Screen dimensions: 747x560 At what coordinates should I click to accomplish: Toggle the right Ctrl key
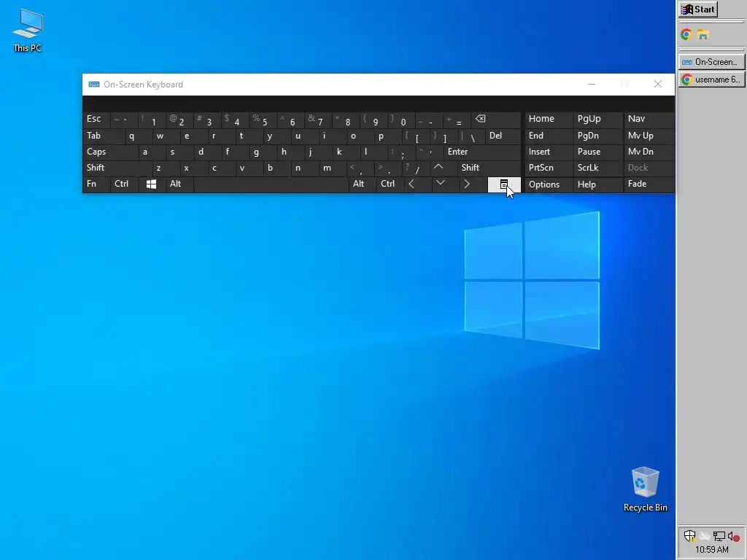click(390, 184)
